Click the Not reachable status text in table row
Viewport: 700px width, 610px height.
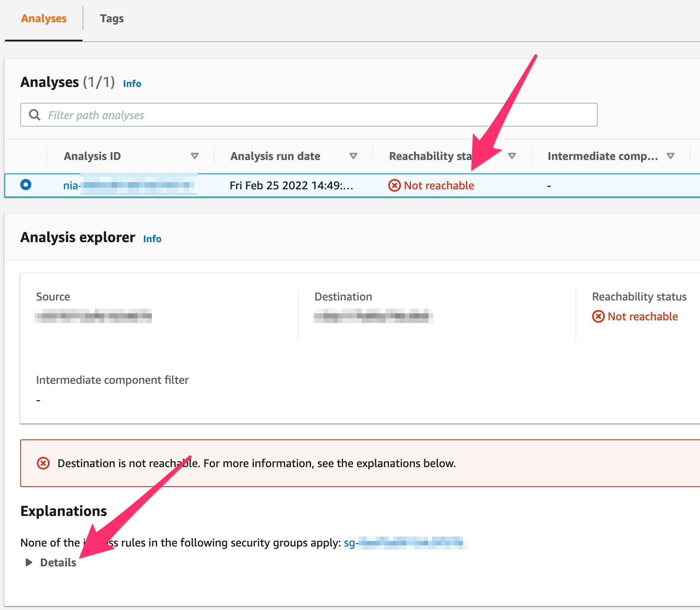coord(439,185)
